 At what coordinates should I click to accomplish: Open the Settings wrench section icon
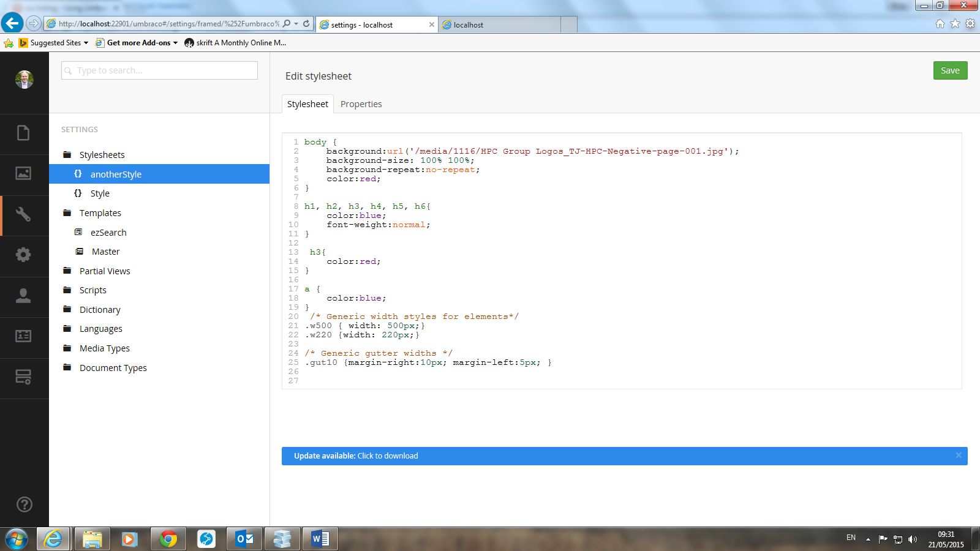coord(23,214)
